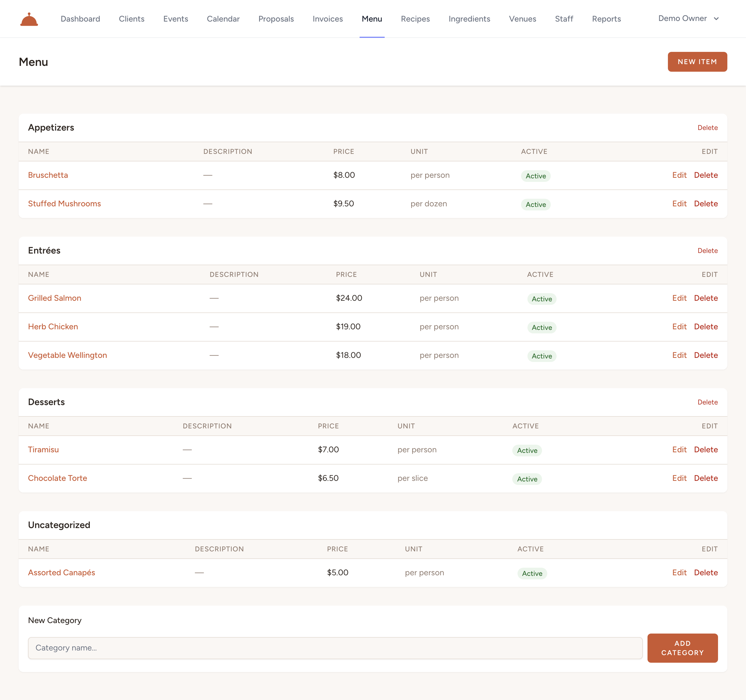Open the Clients page
Viewport: 746px width, 700px height.
pyautogui.click(x=132, y=19)
